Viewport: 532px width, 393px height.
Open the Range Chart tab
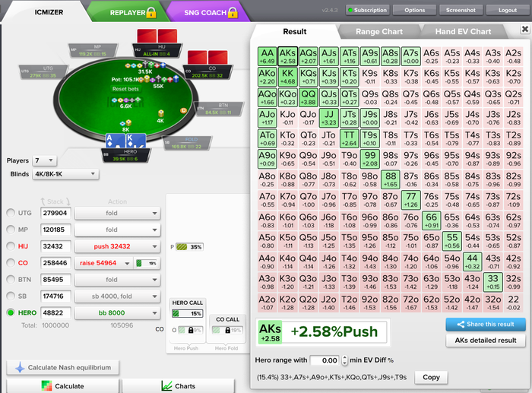point(379,32)
